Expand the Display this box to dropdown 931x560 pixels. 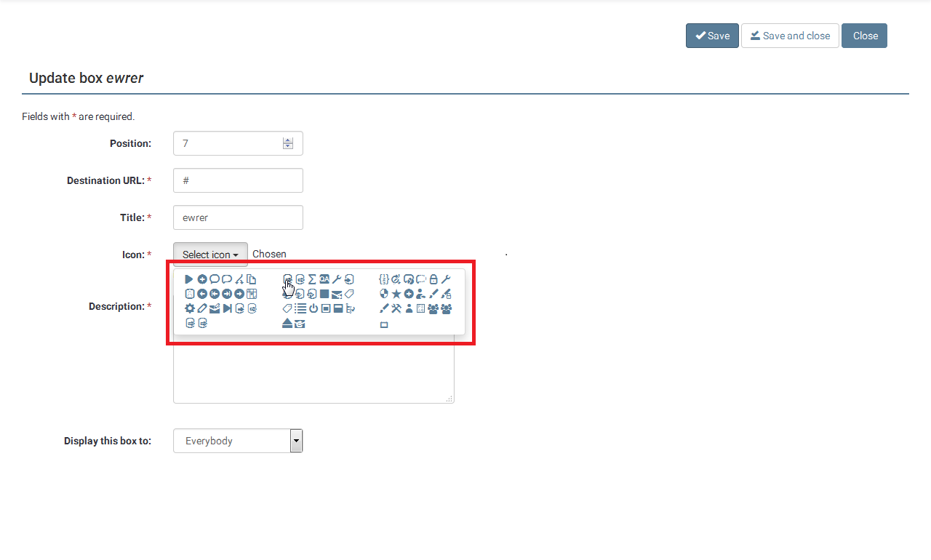(x=296, y=441)
